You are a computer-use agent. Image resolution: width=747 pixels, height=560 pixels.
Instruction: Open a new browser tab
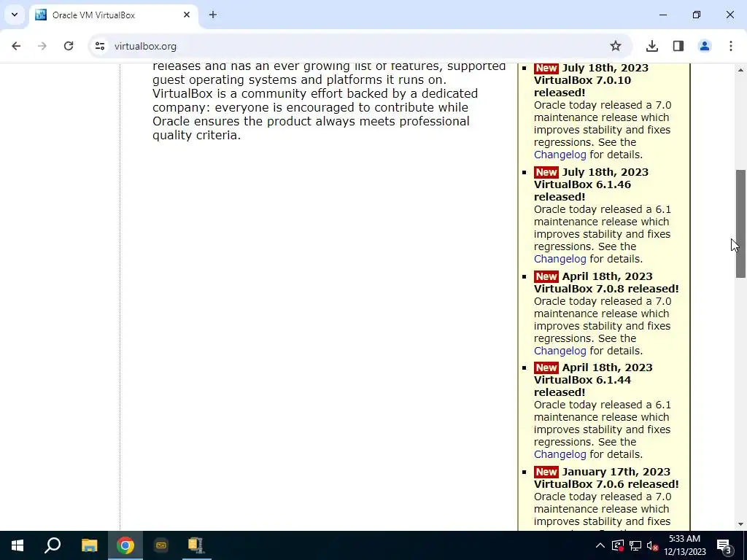[x=213, y=15]
